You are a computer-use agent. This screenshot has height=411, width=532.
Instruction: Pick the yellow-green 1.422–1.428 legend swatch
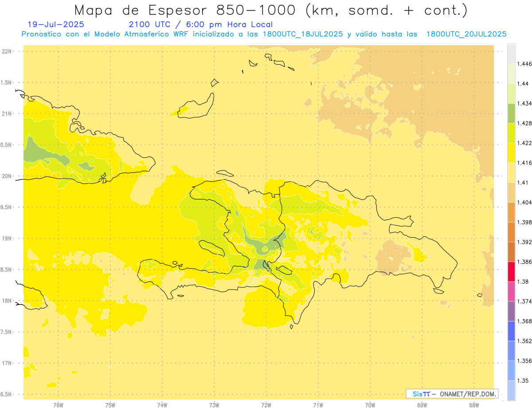pyautogui.click(x=511, y=133)
